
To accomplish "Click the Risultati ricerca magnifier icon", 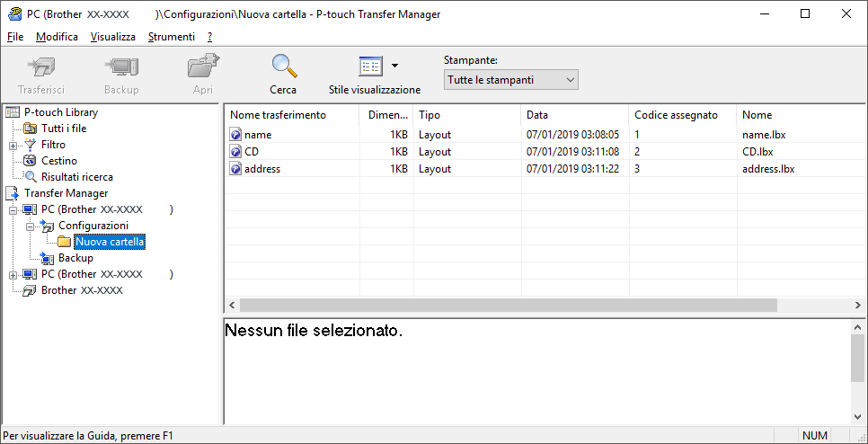I will (x=30, y=177).
